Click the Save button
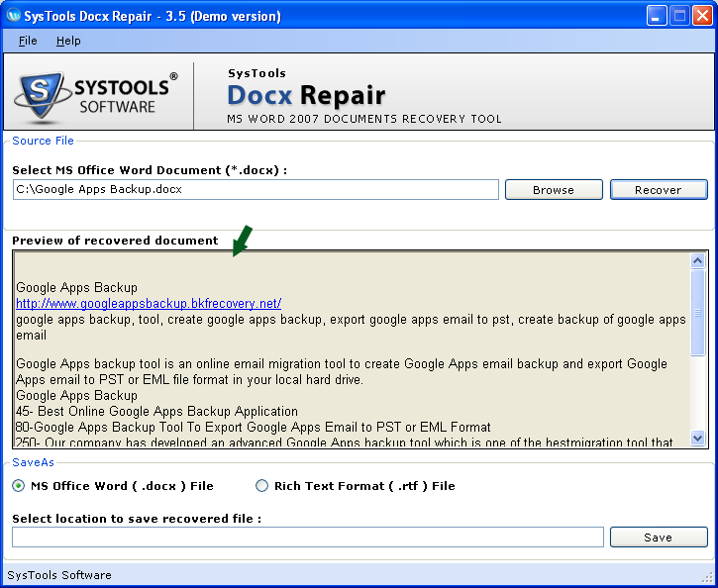This screenshot has height=588, width=718. (x=659, y=537)
